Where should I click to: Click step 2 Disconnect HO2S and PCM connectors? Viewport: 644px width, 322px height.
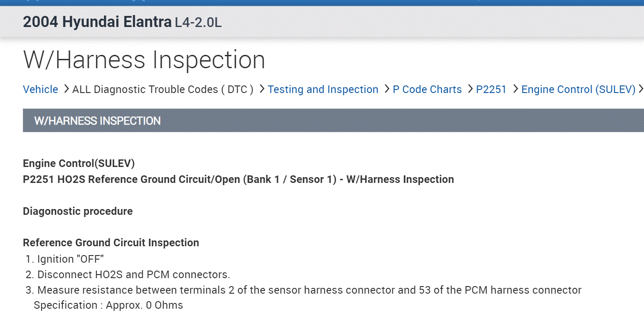(133, 275)
